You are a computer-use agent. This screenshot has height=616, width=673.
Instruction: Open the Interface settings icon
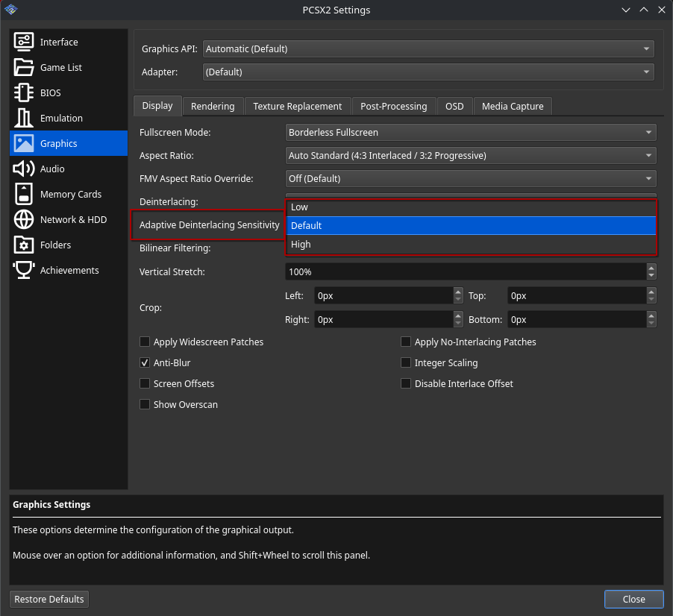(24, 43)
